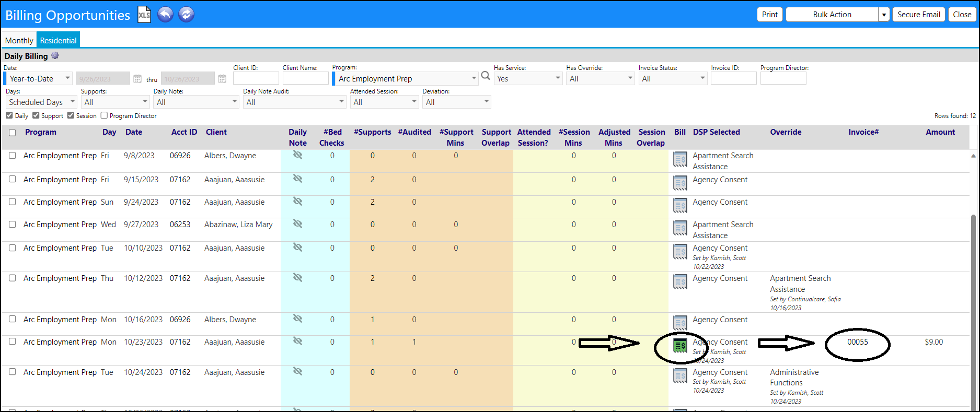Viewport: 980px width, 412px height.
Task: Click the Bulk Action button
Action: click(x=832, y=15)
